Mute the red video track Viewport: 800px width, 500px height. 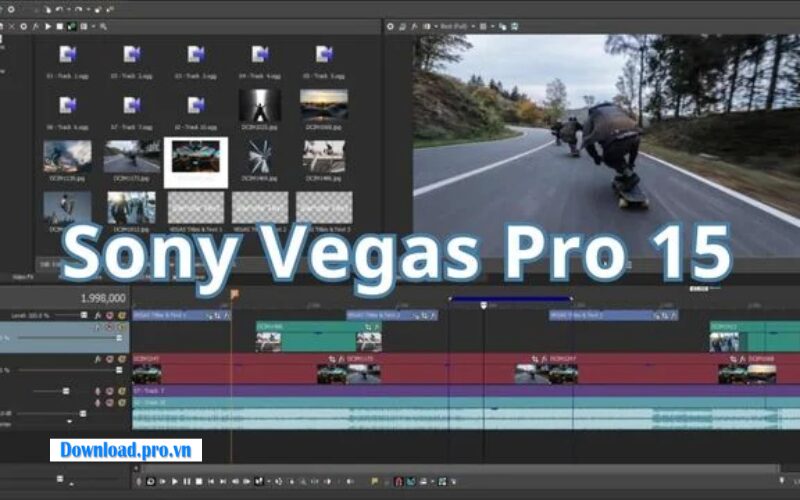pos(109,359)
